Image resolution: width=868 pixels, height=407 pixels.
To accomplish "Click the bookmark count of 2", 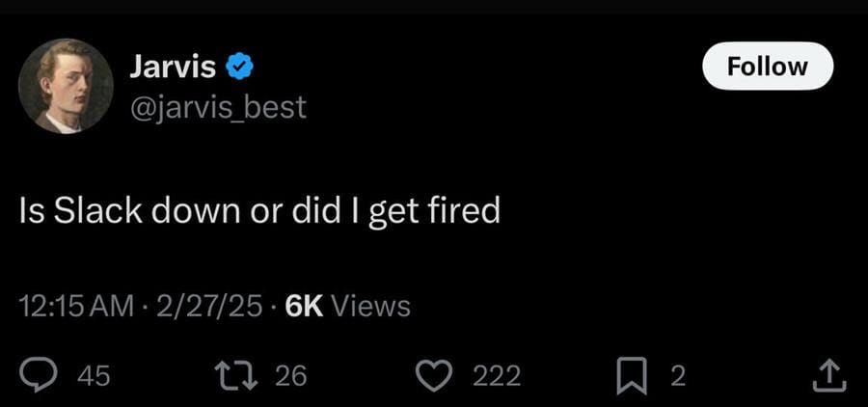I will pyautogui.click(x=678, y=376).
